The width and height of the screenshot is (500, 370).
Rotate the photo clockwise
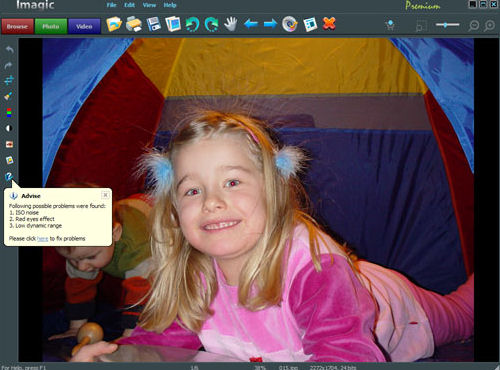(x=211, y=24)
